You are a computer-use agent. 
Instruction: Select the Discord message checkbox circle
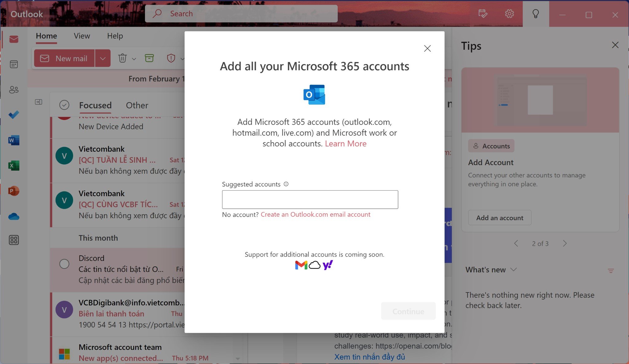pyautogui.click(x=64, y=264)
